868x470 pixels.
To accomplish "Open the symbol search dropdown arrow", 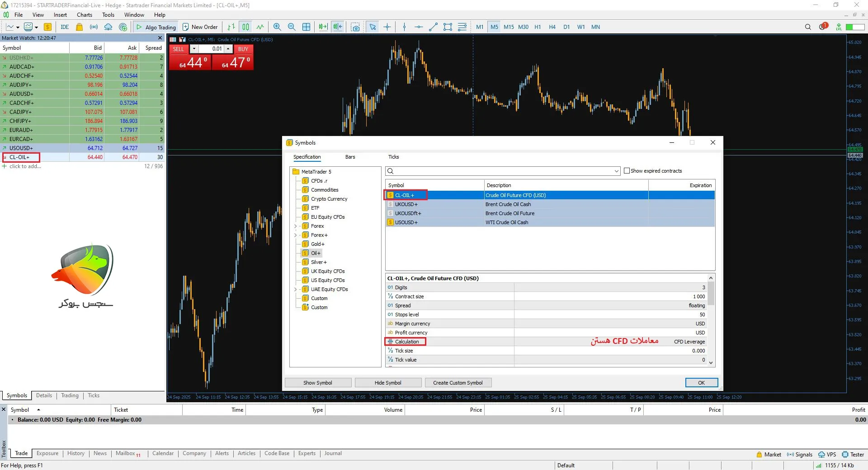I will pos(616,171).
